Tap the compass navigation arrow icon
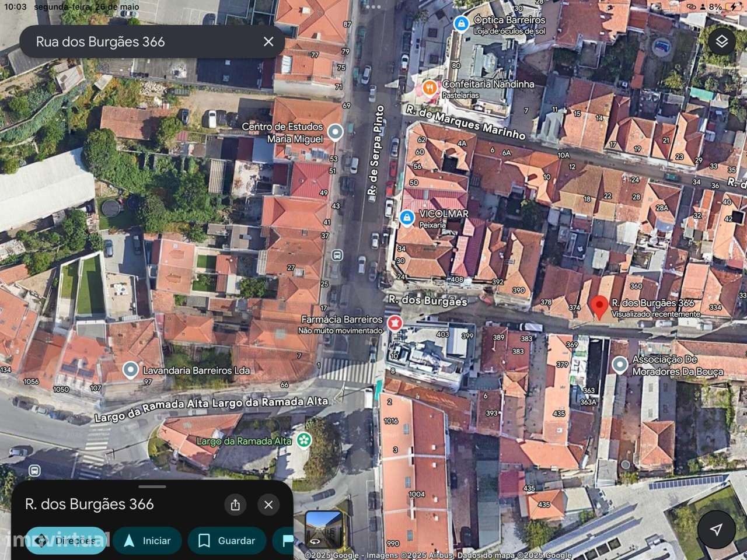This screenshot has height=560, width=747. (717, 529)
